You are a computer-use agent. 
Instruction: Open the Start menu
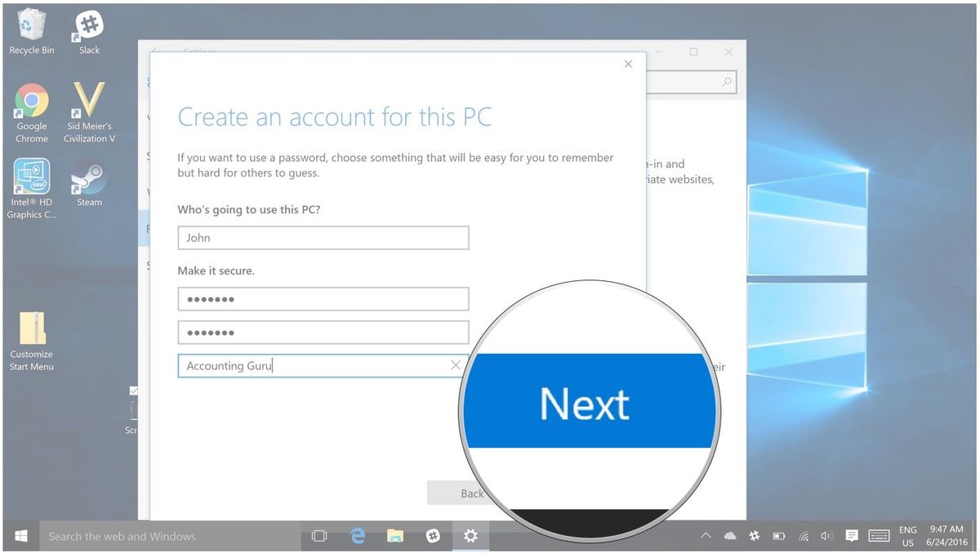click(x=20, y=536)
